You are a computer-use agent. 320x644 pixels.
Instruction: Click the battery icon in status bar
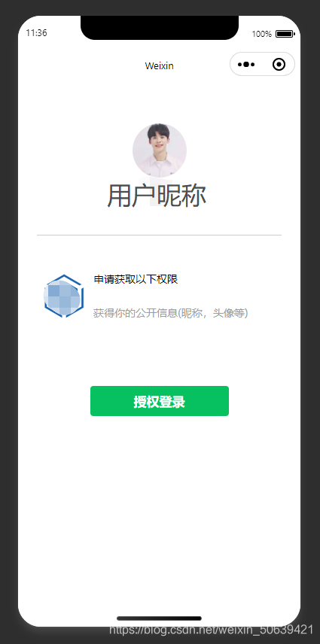(x=285, y=34)
